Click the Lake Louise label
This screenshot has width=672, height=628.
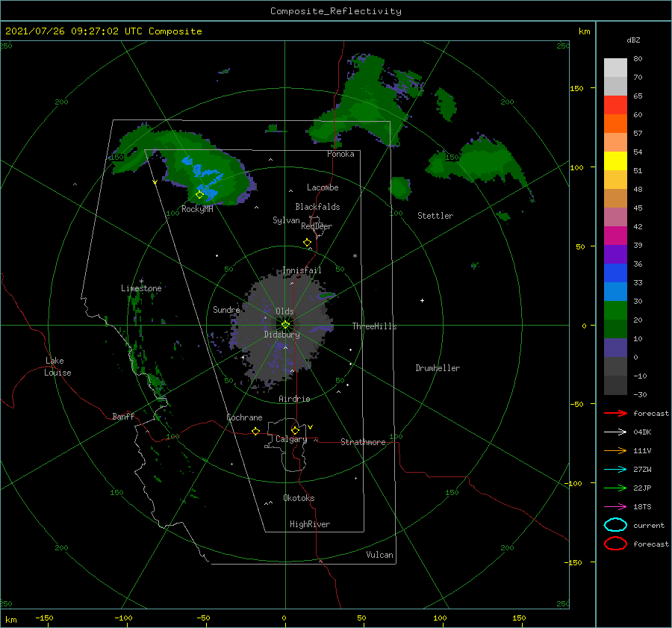(x=57, y=367)
